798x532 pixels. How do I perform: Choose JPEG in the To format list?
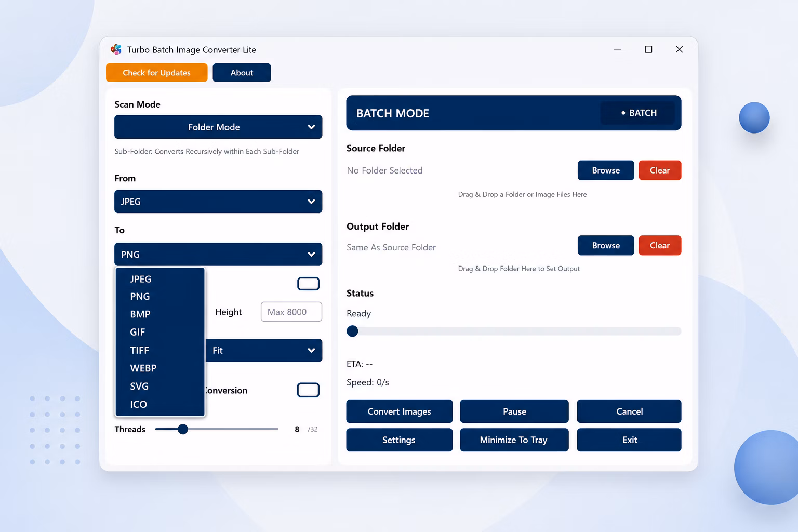coord(160,279)
